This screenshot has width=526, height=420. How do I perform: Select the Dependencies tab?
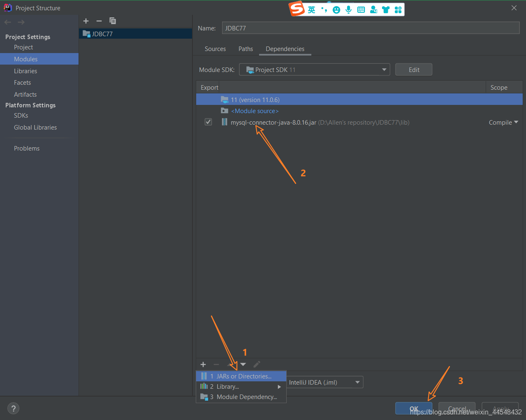(x=285, y=49)
